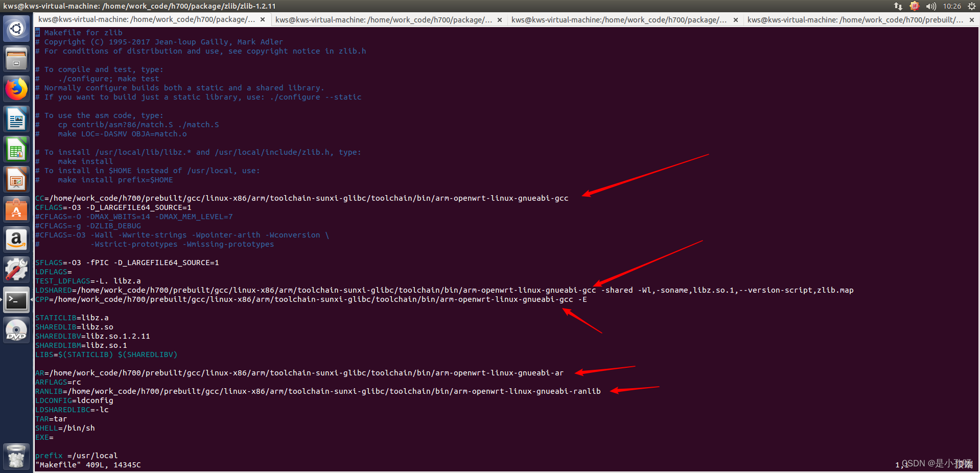Click the LDCONFIG=ldconfig line
This screenshot has width=980, height=473.
point(74,400)
